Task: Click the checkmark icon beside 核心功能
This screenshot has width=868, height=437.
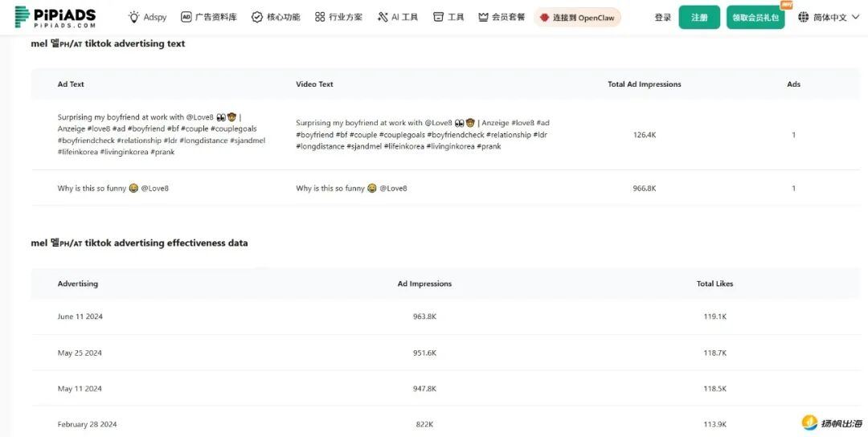Action: 257,17
